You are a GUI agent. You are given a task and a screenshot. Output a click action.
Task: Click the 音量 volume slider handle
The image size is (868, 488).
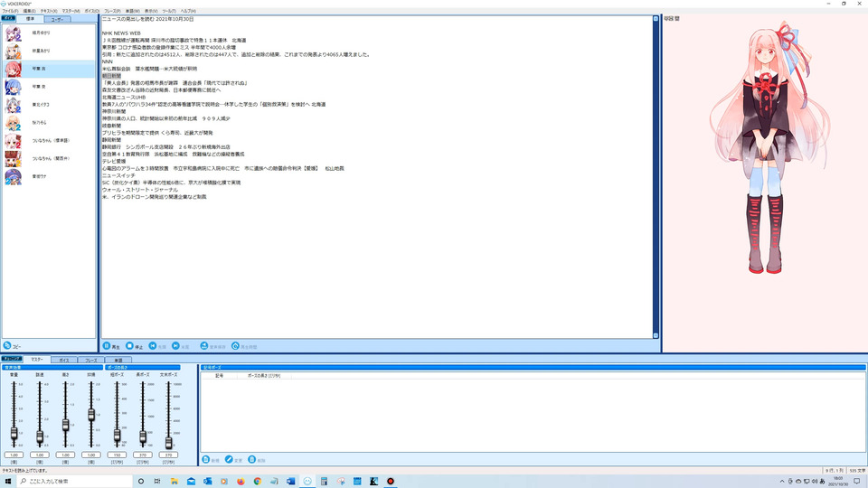tap(14, 434)
